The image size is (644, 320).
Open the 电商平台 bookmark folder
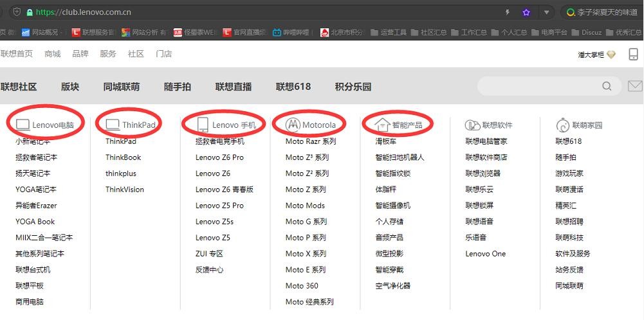549,32
